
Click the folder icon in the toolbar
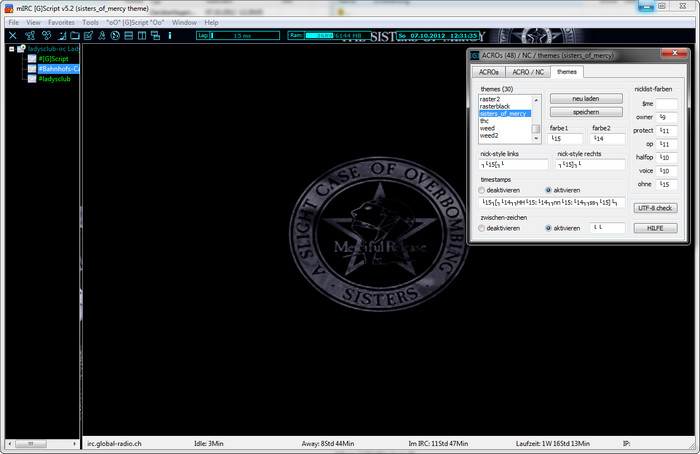point(75,35)
